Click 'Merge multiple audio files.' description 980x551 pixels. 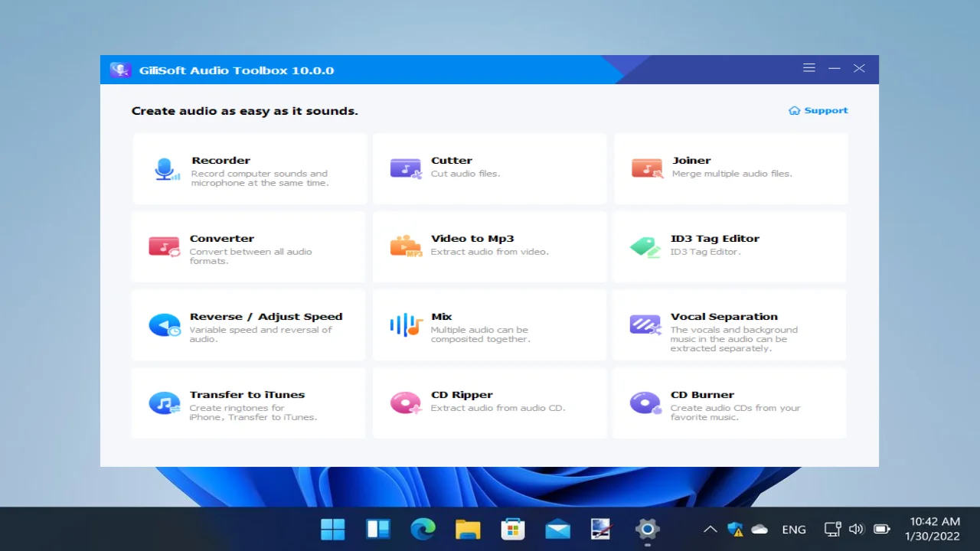(x=732, y=174)
